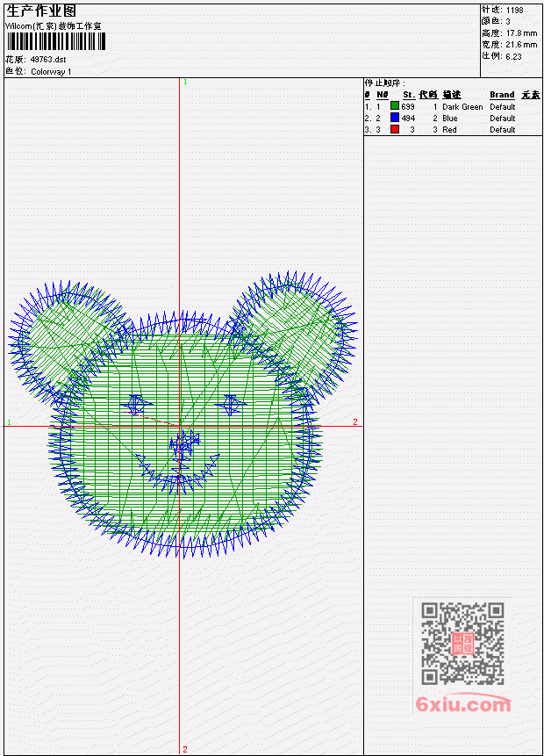Select the 'Red' description cell

click(x=449, y=130)
